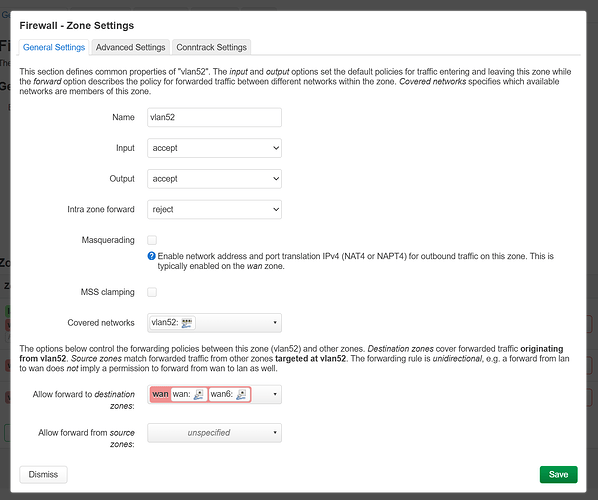Viewport: 598px width, 500px height.
Task: Enable the Masquerading checkbox
Action: point(152,240)
